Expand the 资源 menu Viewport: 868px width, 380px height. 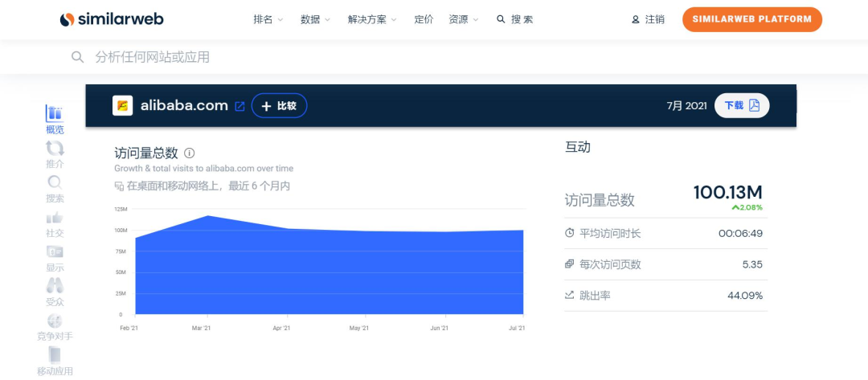[464, 19]
